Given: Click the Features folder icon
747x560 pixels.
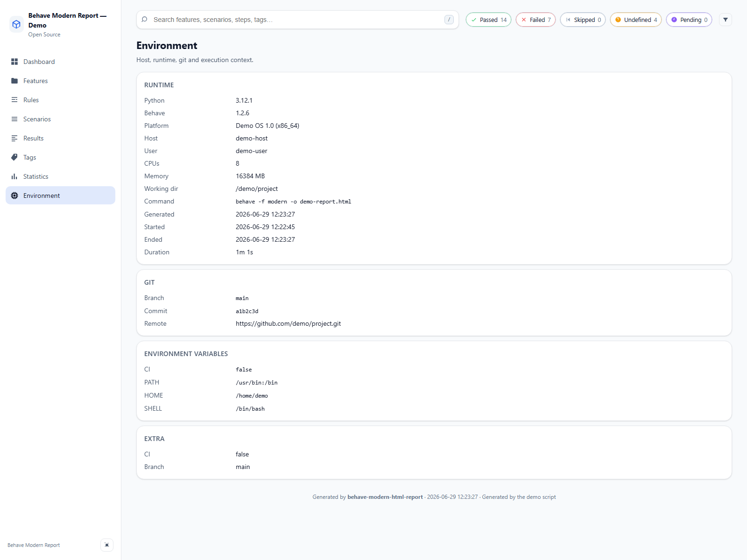Looking at the screenshot, I should (x=14, y=81).
